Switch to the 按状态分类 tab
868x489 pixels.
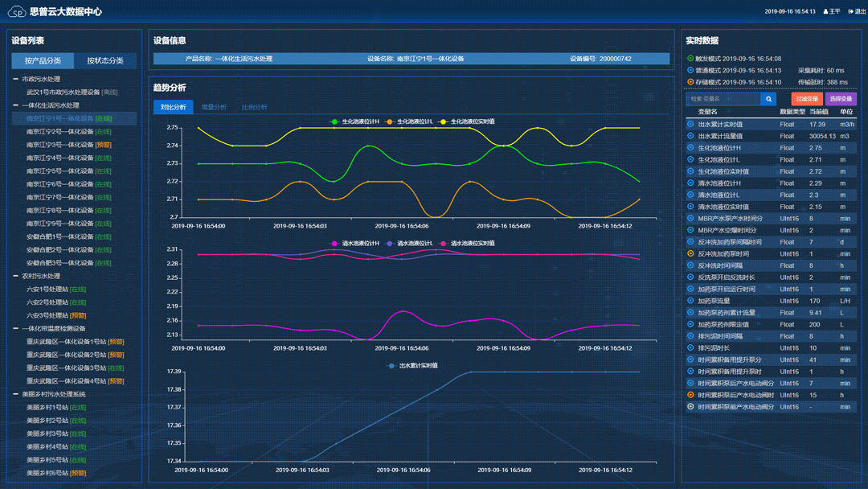coord(105,61)
